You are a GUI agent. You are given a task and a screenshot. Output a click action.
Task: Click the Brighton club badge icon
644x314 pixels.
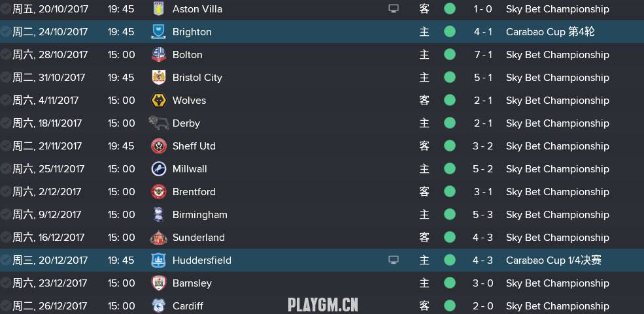coord(158,31)
